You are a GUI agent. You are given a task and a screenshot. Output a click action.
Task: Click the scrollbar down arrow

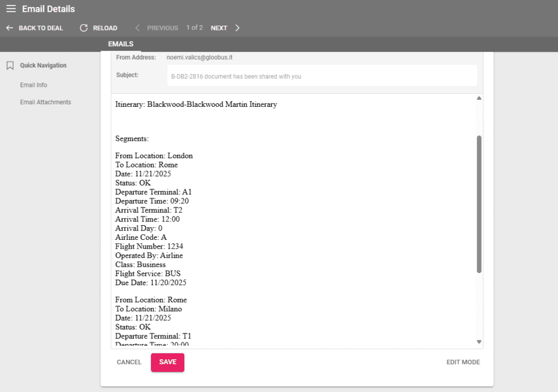coord(479,341)
